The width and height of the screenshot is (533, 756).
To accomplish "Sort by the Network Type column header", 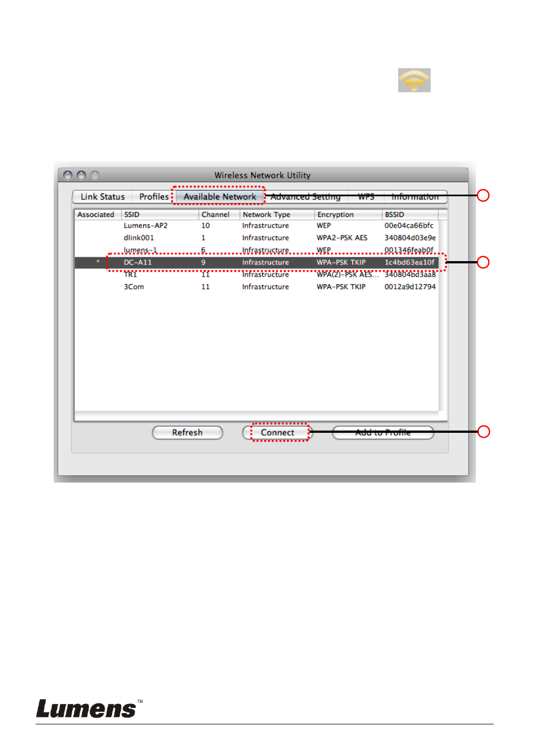I will tap(277, 215).
